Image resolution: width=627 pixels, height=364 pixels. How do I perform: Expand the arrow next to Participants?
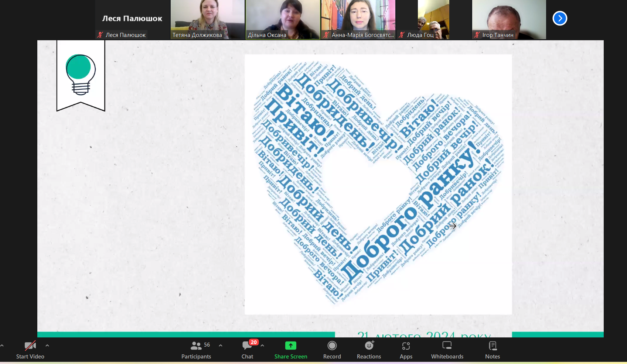(221, 346)
